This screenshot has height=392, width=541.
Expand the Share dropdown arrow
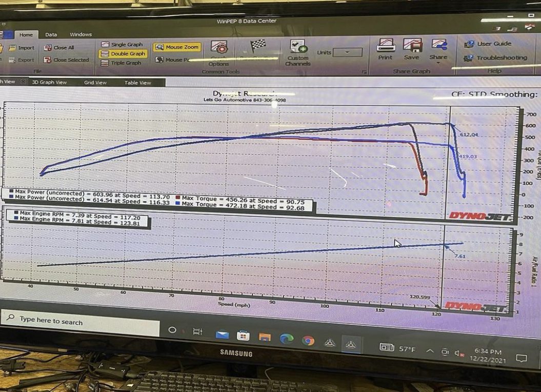[438, 63]
